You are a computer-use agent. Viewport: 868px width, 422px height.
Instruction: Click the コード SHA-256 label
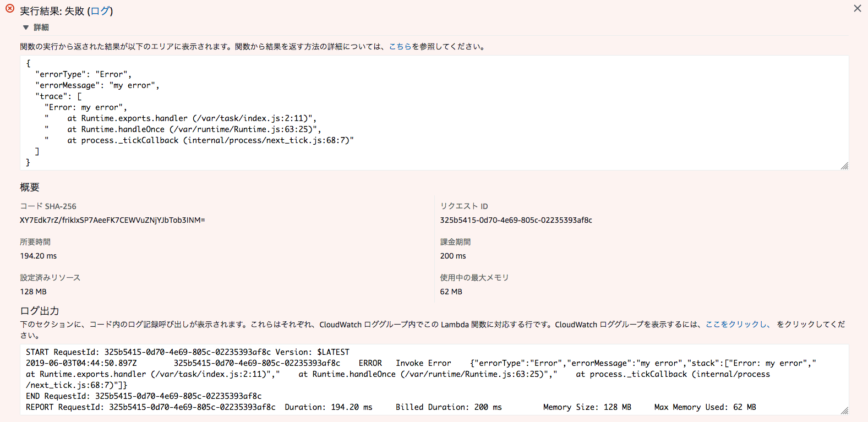[48, 206]
